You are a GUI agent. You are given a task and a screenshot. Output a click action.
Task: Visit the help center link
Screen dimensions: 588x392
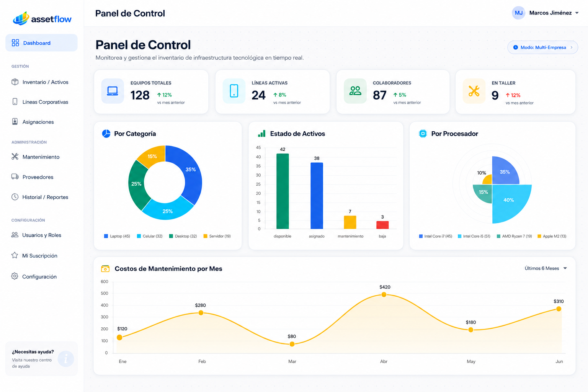32,363
